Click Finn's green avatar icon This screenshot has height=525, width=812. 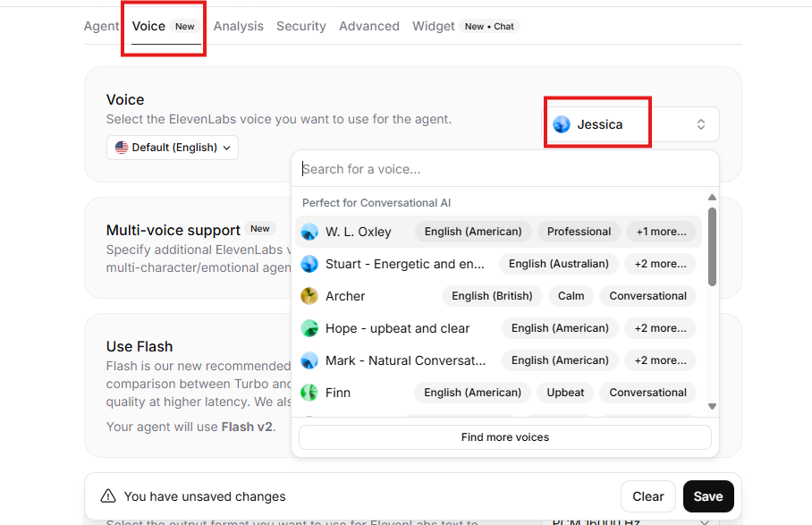[x=309, y=393]
